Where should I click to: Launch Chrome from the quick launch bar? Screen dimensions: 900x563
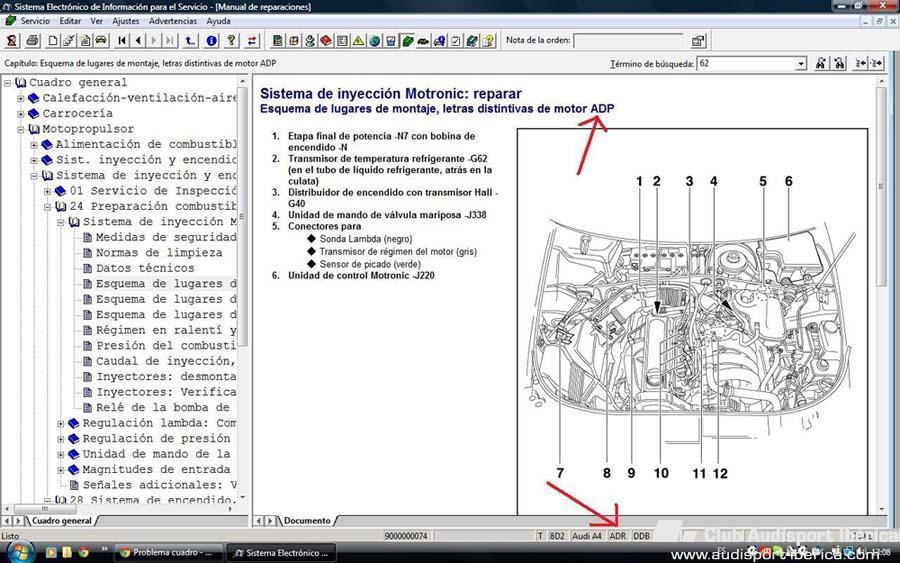pyautogui.click(x=84, y=553)
